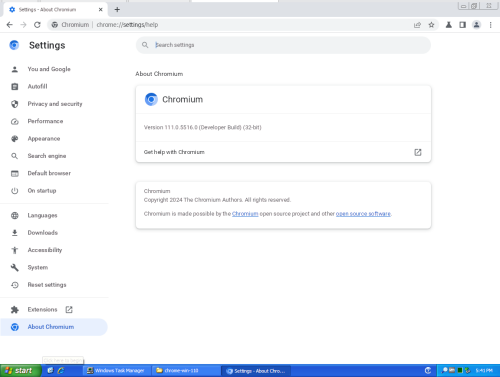Close the Settings - About Chromium tab

tap(100, 10)
